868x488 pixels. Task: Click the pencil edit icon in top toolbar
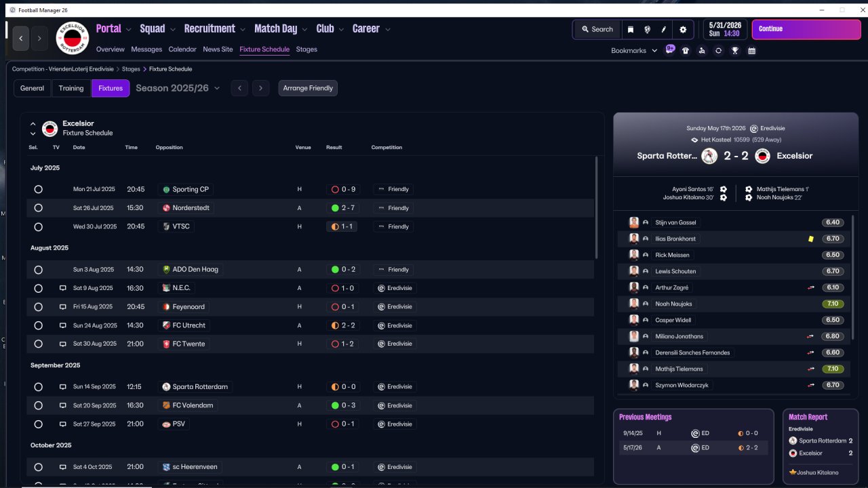665,29
